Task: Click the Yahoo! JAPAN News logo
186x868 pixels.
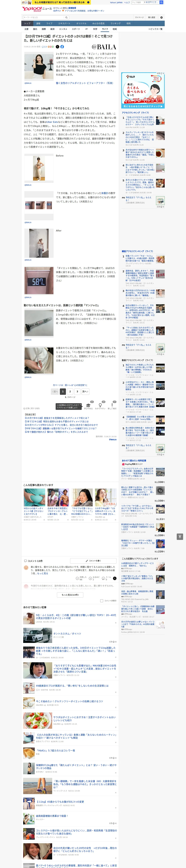Action: pyautogui.click(x=37, y=9)
